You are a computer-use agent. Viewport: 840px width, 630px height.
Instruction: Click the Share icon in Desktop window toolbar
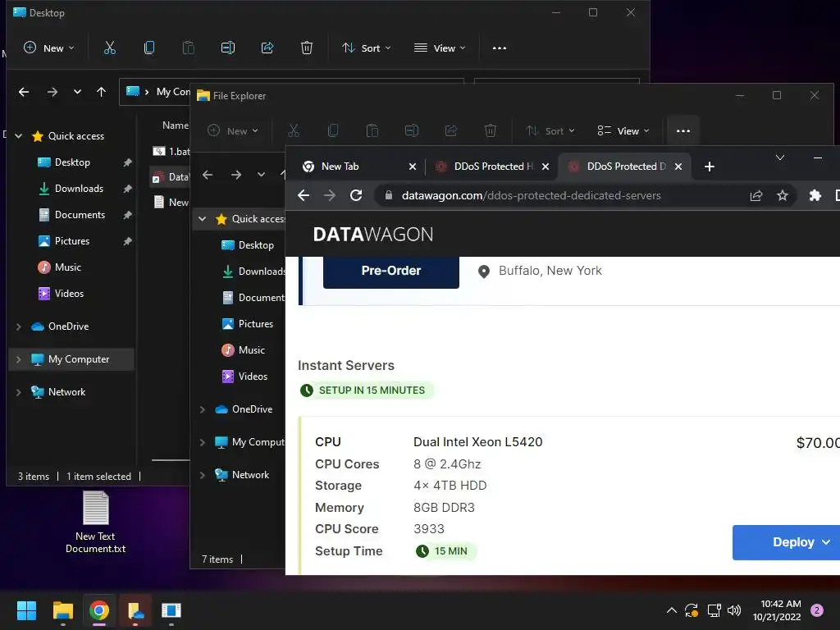[x=267, y=48]
